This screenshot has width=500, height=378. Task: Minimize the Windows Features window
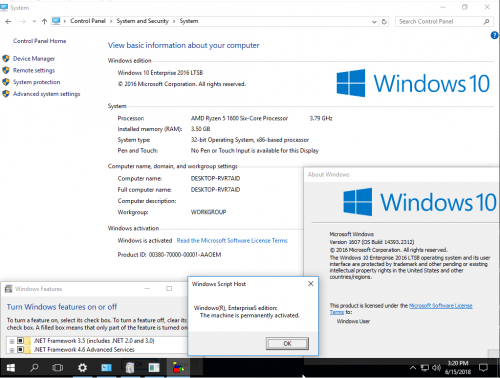pyautogui.click(x=147, y=289)
